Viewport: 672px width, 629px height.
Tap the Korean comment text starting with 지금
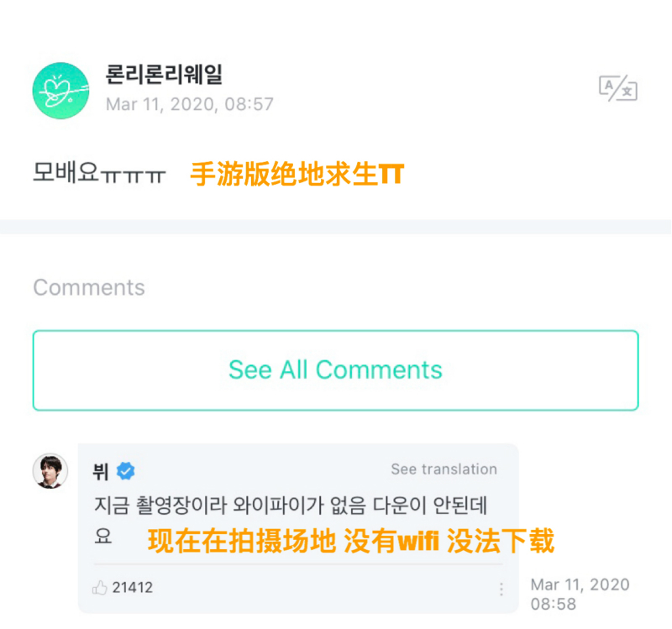click(290, 507)
